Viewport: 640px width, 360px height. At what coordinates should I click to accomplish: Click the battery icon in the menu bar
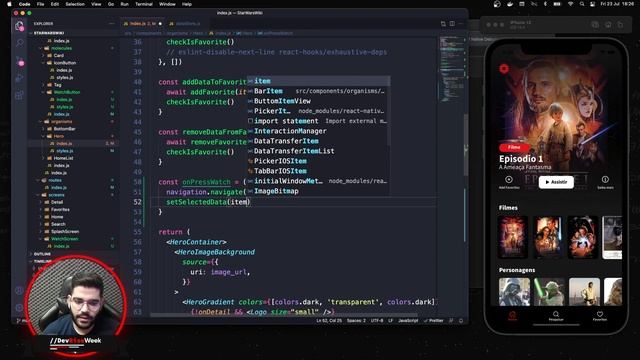point(557,4)
